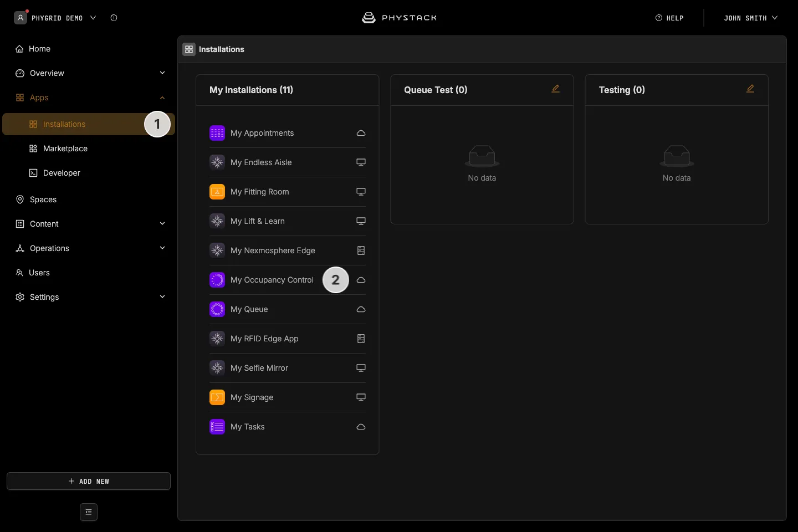Collapse the Apps section chevron
Screen dimensions: 798x532
[162, 98]
